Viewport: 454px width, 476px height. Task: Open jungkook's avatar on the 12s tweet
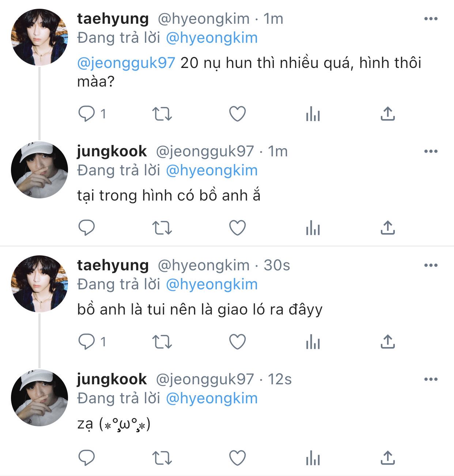[x=39, y=398]
